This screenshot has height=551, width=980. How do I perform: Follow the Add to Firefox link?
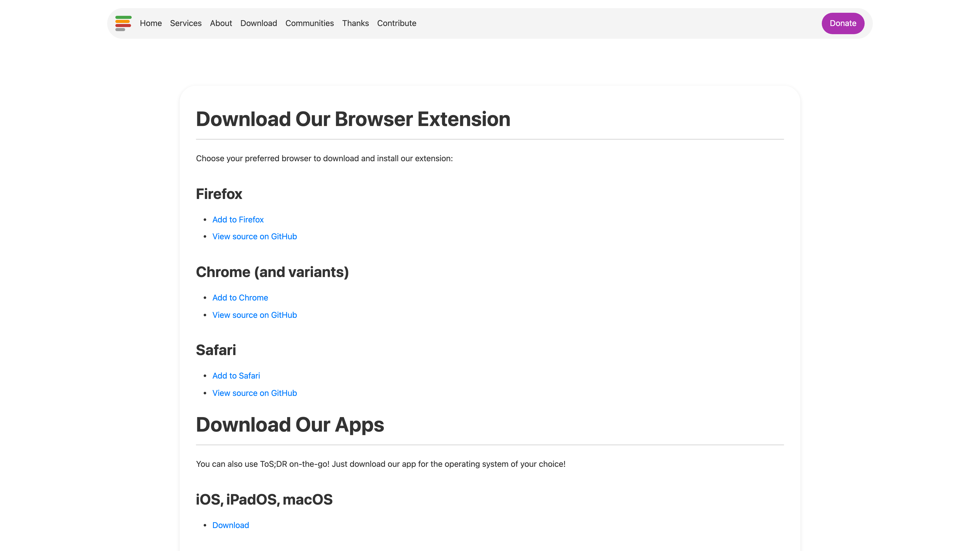coord(238,219)
